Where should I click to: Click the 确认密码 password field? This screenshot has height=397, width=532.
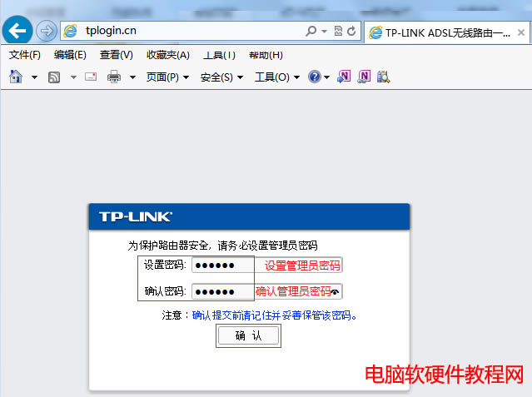tap(266, 291)
